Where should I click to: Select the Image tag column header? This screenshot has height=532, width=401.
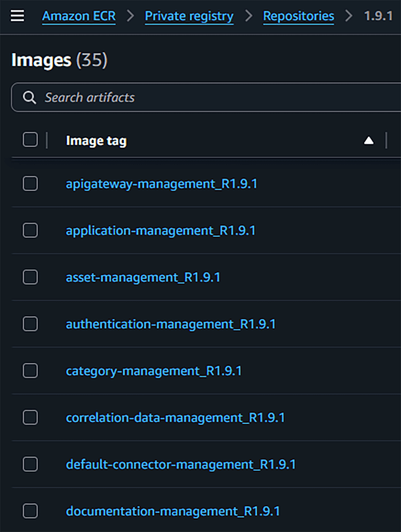point(96,140)
